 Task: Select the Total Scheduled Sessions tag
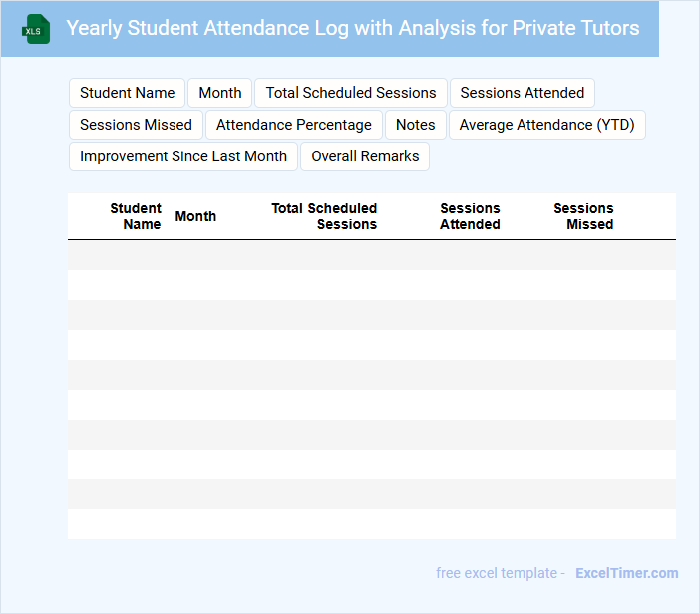coord(351,93)
